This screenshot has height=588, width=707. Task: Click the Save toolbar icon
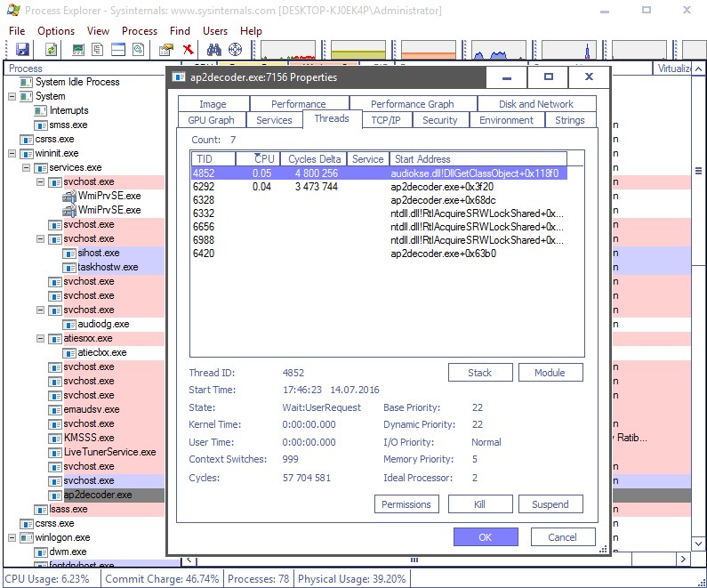pyautogui.click(x=22, y=49)
